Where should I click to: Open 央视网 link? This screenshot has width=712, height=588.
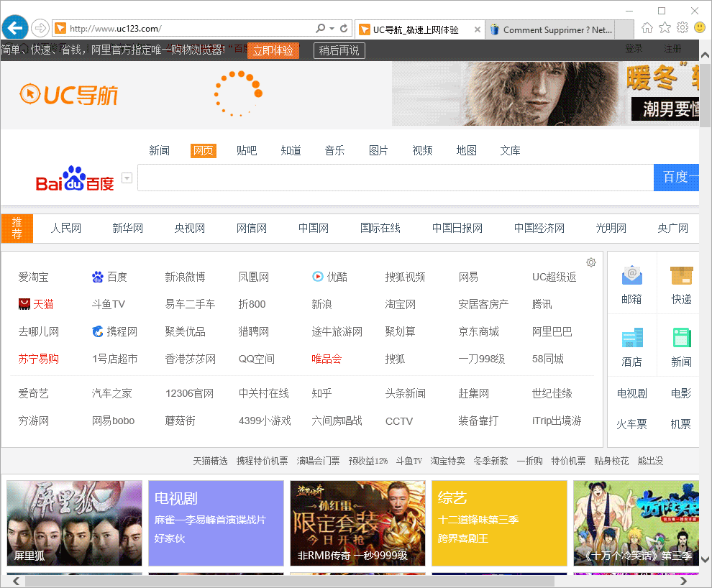[x=189, y=228]
